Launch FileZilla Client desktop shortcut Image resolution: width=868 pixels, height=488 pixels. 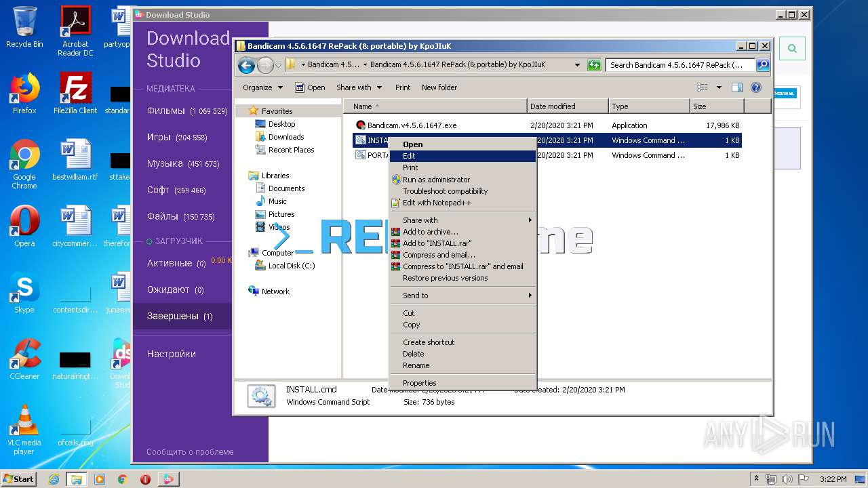(x=75, y=94)
